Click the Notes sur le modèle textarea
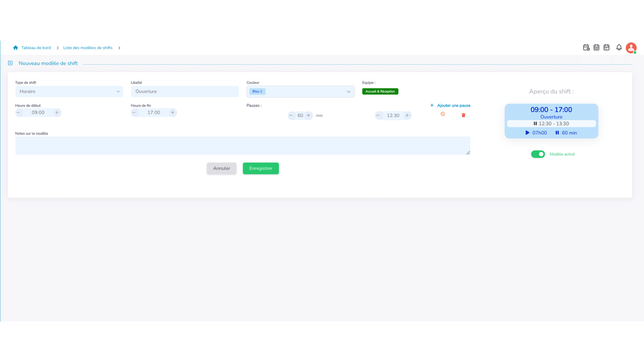The image size is (644, 362). click(x=243, y=145)
